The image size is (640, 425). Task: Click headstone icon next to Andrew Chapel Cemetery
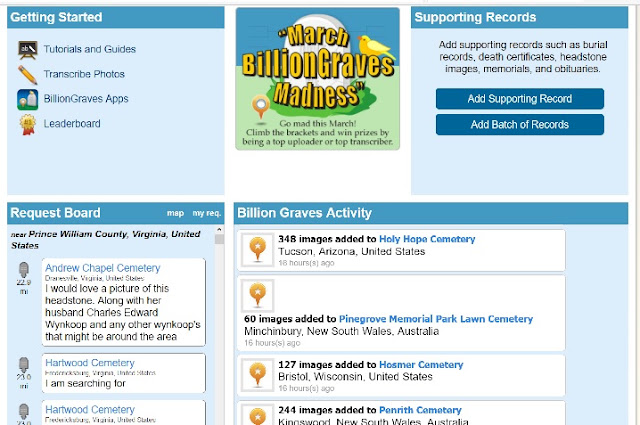tap(24, 269)
